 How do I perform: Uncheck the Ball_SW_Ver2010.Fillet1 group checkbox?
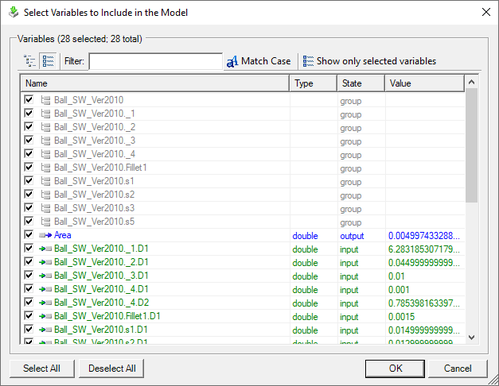tap(29, 167)
